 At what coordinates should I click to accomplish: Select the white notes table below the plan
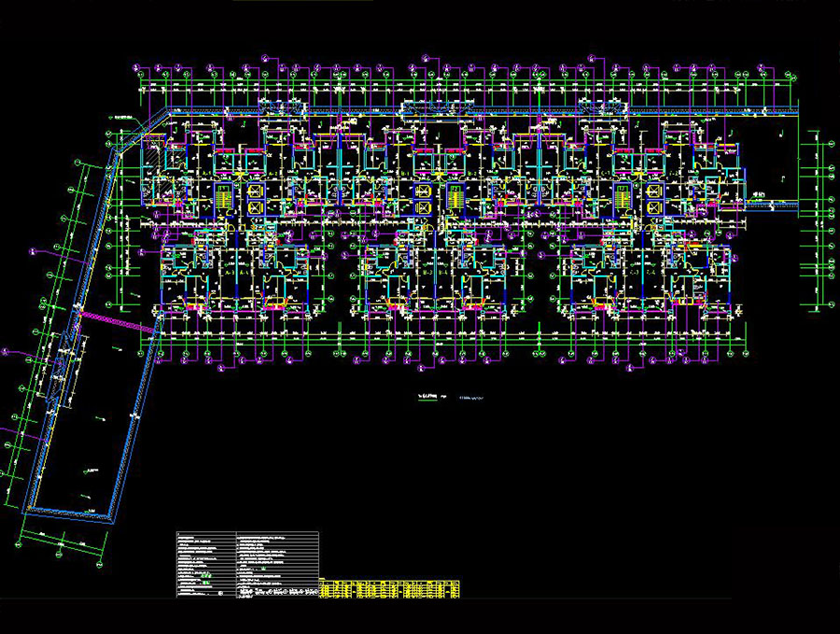247,564
